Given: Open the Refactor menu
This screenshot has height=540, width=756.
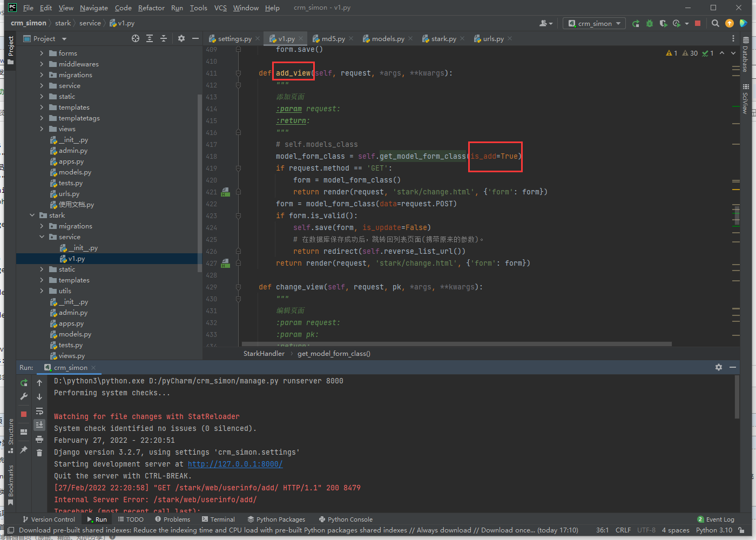Looking at the screenshot, I should coord(151,8).
